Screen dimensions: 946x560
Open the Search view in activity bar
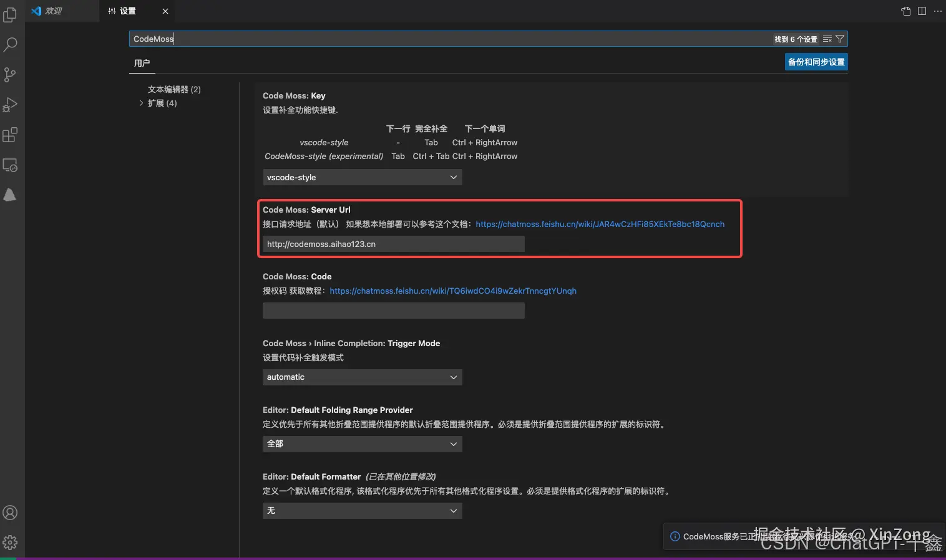click(10, 44)
